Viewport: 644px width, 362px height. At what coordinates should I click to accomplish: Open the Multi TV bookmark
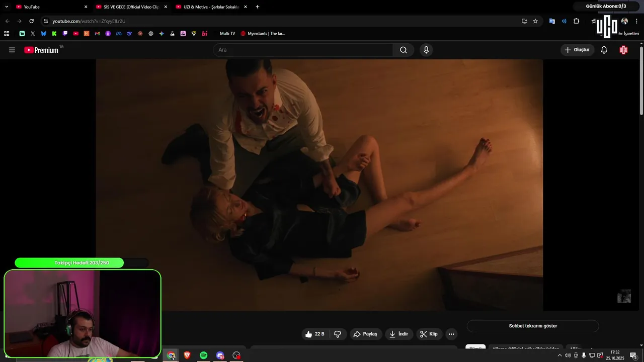227,33
